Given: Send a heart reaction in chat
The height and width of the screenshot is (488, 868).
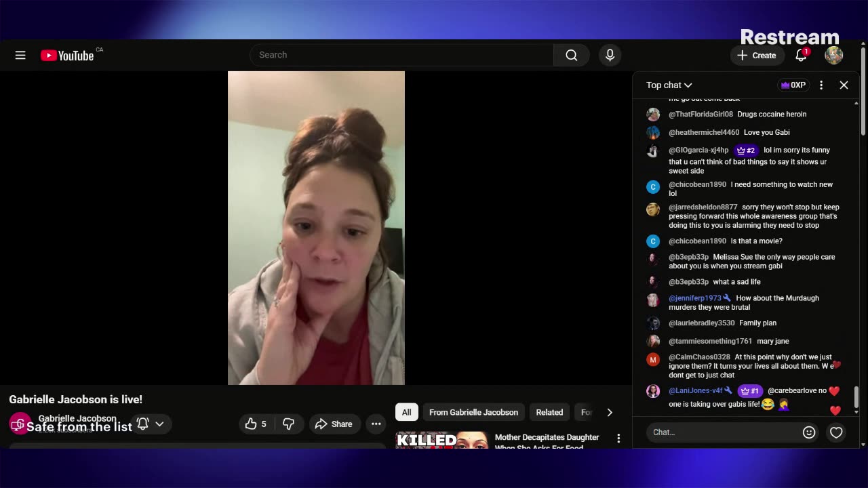Looking at the screenshot, I should pyautogui.click(x=836, y=432).
